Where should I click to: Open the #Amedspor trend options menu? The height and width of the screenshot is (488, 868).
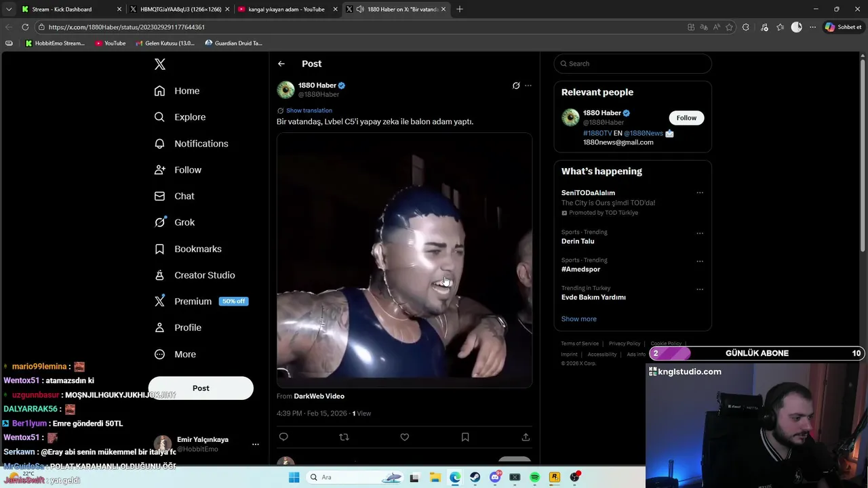click(700, 262)
